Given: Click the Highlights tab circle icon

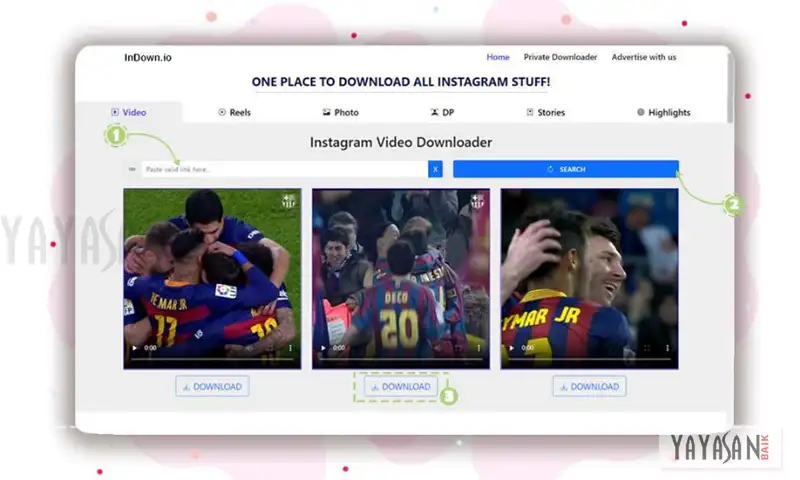Looking at the screenshot, I should click(641, 112).
